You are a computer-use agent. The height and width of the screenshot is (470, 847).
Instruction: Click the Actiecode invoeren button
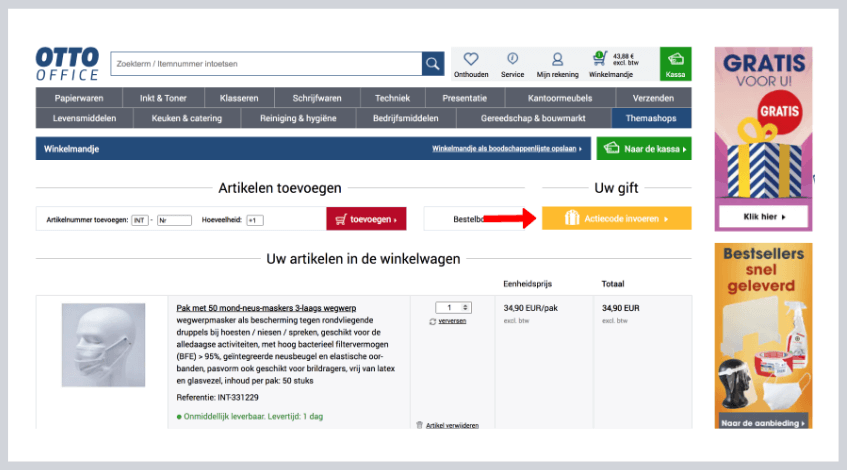616,218
